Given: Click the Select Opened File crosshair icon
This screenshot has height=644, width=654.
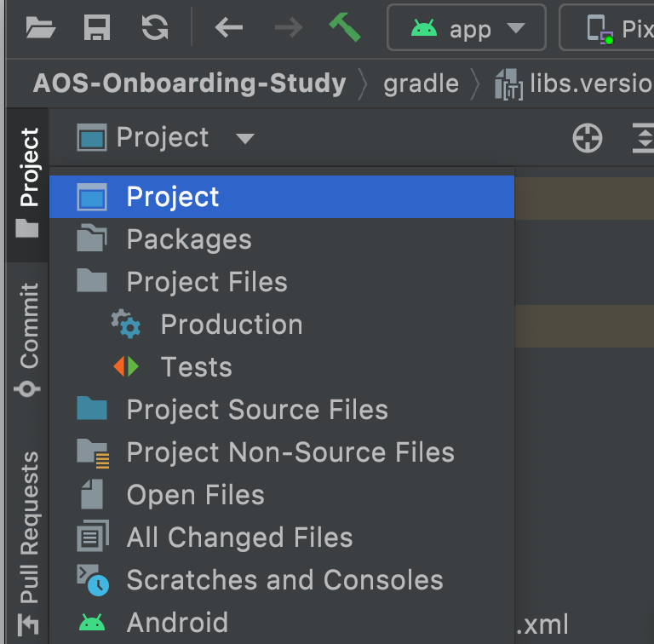Looking at the screenshot, I should tap(588, 138).
